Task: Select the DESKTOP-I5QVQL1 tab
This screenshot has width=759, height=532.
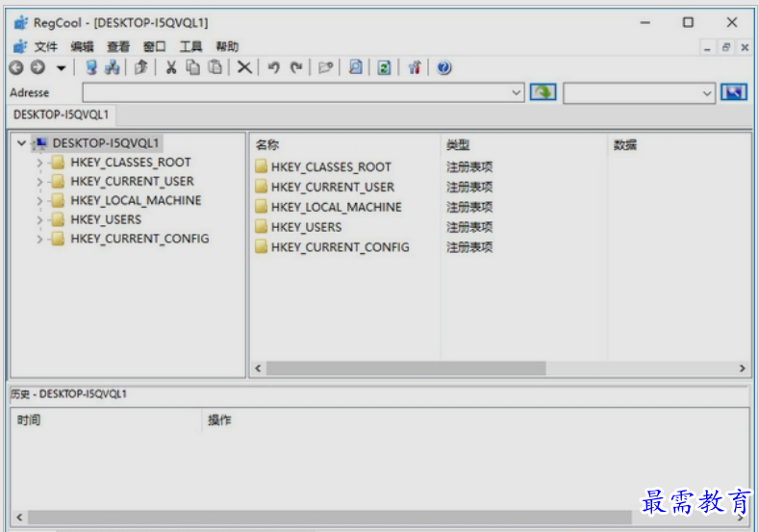Action: (61, 114)
